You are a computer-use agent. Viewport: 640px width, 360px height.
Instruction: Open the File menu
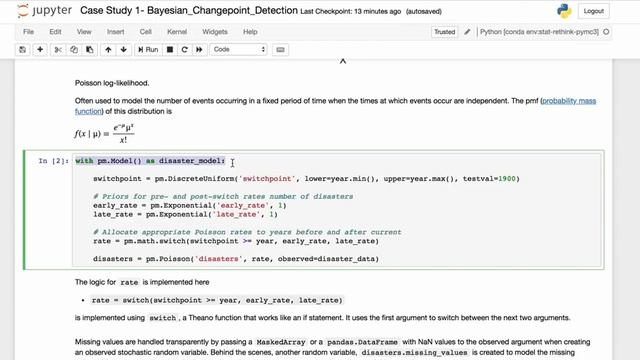[28, 32]
